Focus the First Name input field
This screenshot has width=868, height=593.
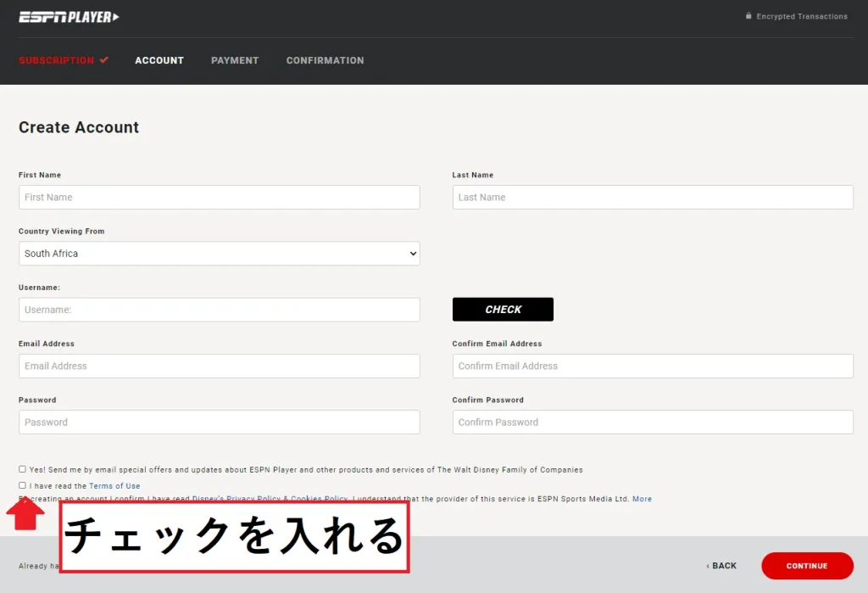(220, 198)
